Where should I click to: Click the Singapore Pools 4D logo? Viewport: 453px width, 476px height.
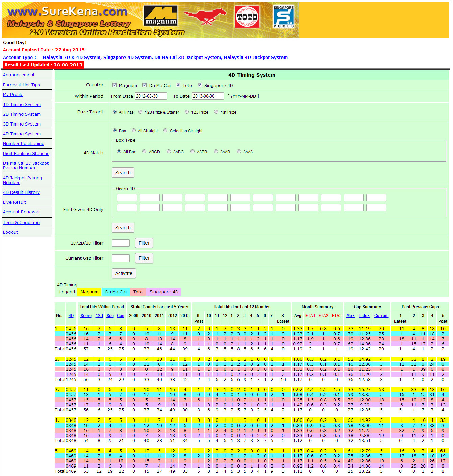[x=284, y=17]
